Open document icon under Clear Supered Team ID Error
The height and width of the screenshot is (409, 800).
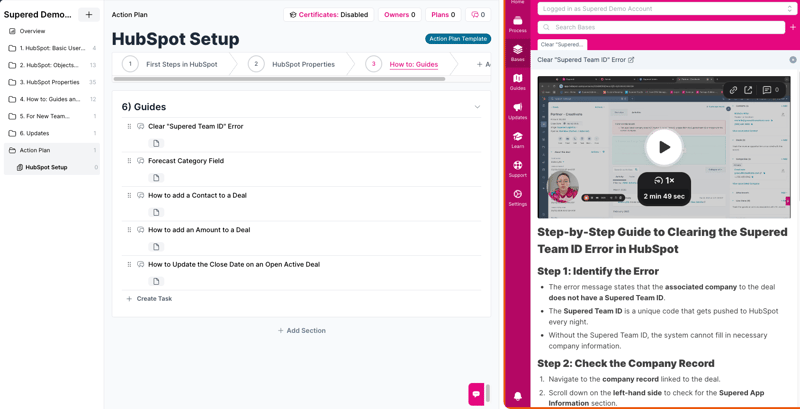click(x=156, y=143)
